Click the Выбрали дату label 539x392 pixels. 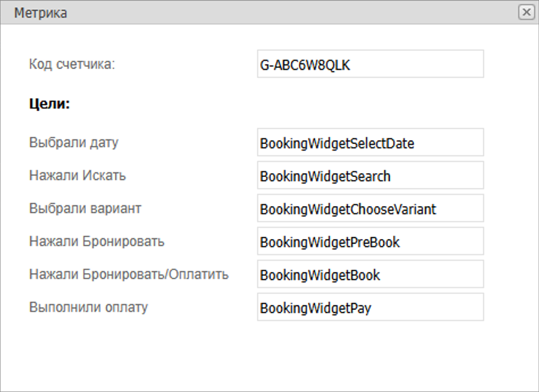pos(74,143)
